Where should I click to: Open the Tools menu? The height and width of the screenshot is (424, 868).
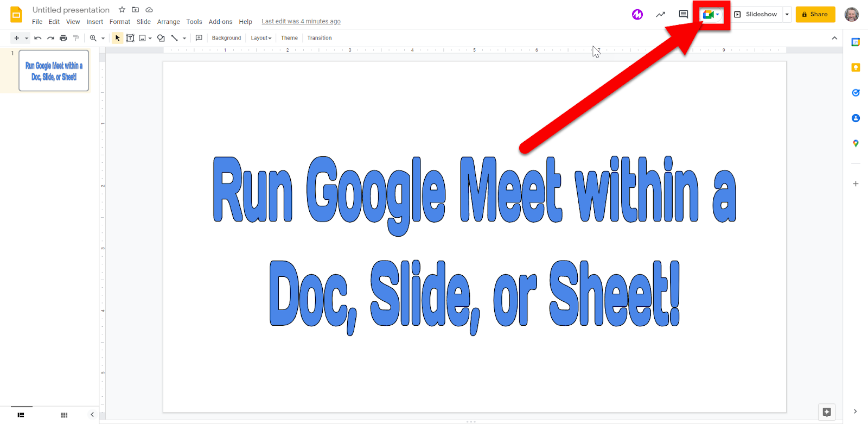194,22
